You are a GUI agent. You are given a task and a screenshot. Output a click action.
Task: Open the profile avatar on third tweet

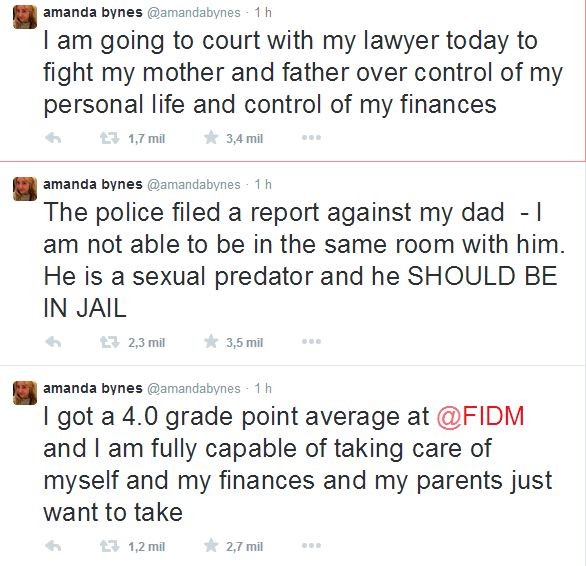coord(25,393)
